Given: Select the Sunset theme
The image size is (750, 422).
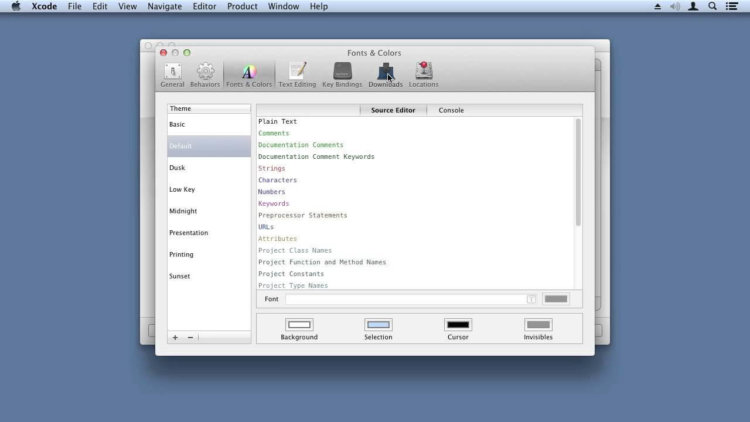Looking at the screenshot, I should pyautogui.click(x=209, y=276).
